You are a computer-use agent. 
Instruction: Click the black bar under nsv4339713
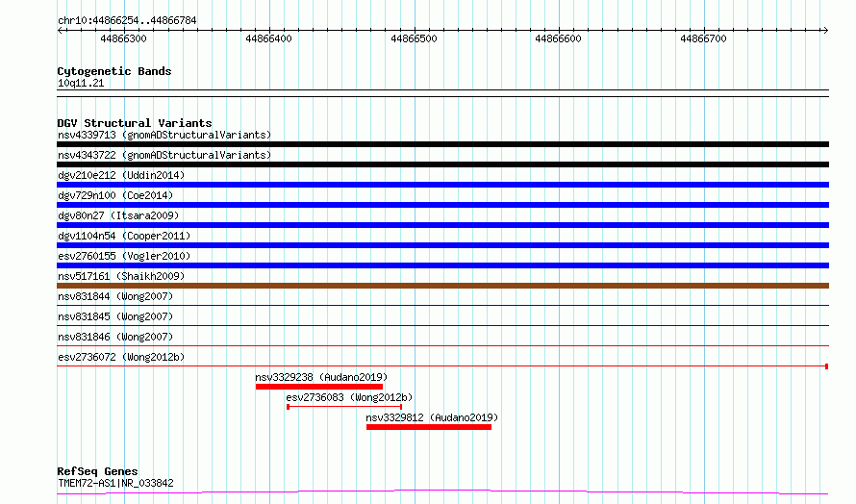click(x=442, y=144)
